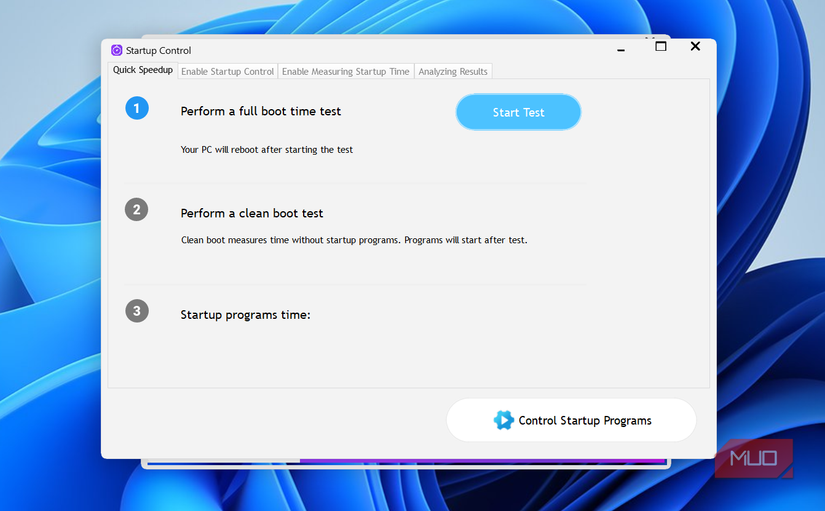Click the step 2 grey circle icon
825x511 pixels.
pyautogui.click(x=137, y=209)
